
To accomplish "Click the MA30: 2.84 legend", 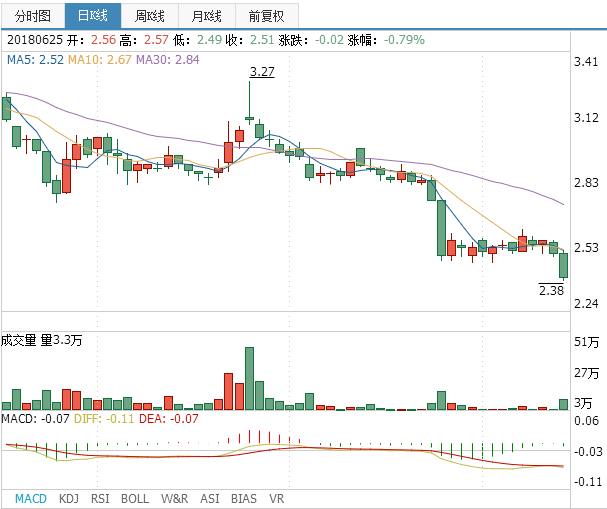I will point(168,60).
